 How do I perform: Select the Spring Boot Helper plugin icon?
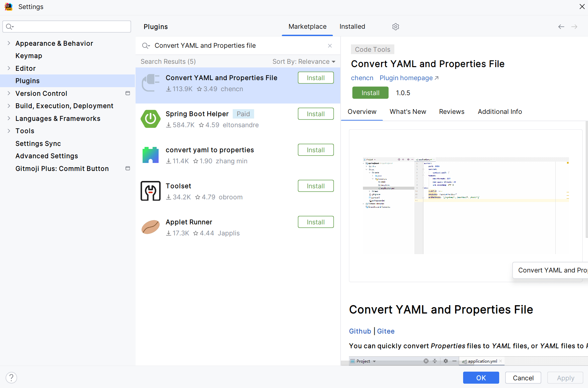pyautogui.click(x=151, y=119)
